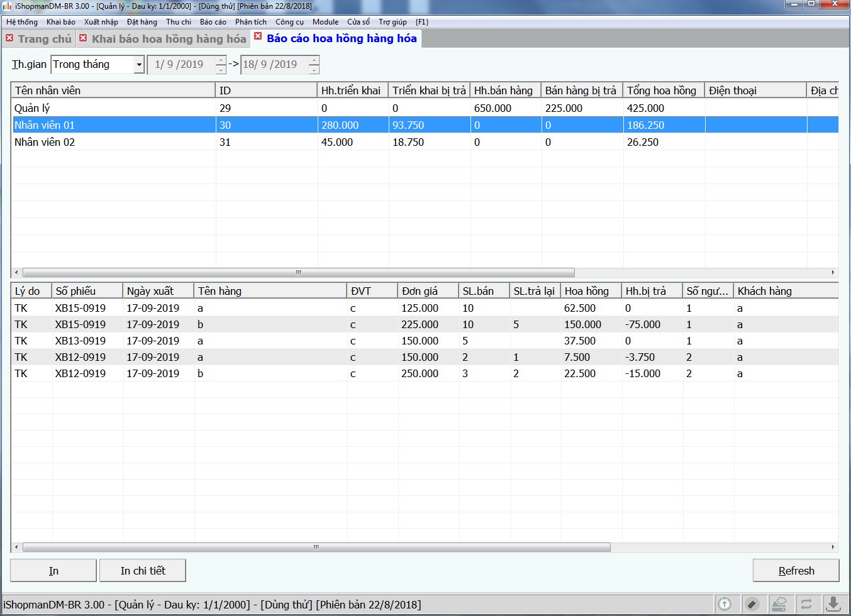The image size is (851, 616).
Task: Select the XB13-0919 voucher row
Action: pos(425,341)
